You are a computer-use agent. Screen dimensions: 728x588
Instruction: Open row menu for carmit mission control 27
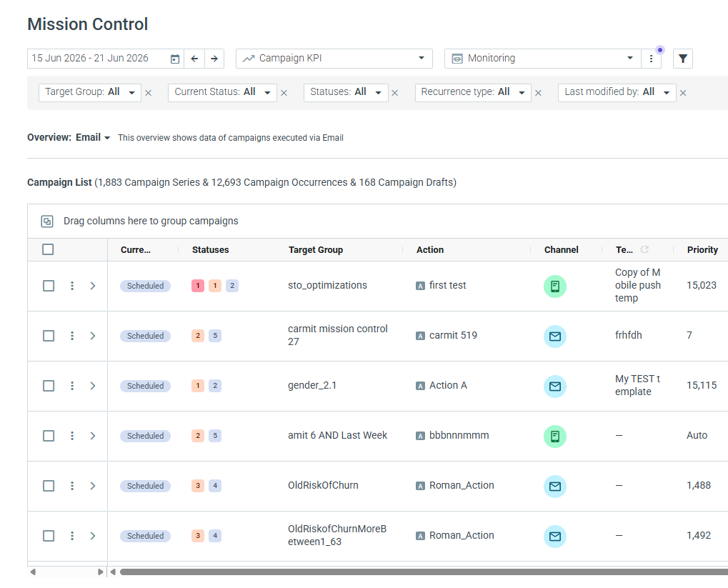click(72, 336)
